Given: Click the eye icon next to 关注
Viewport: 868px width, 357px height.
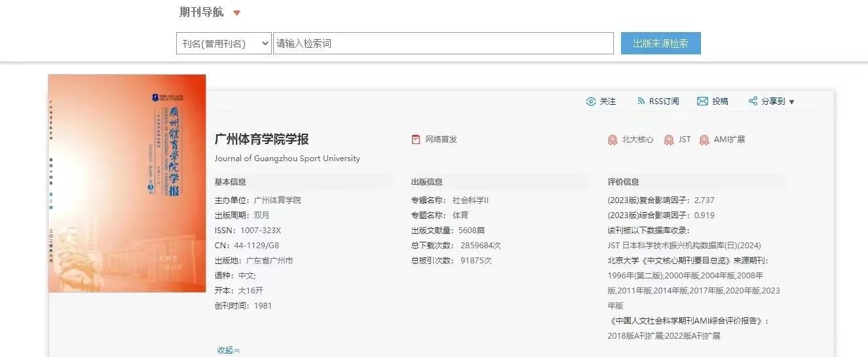Looking at the screenshot, I should 591,102.
